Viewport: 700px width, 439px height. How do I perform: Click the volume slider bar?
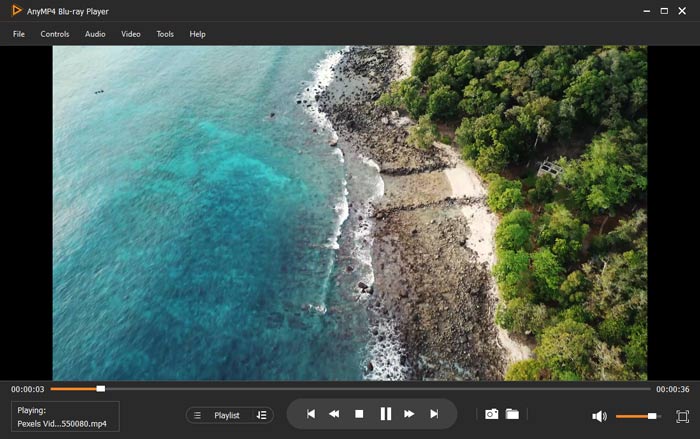(x=635, y=416)
